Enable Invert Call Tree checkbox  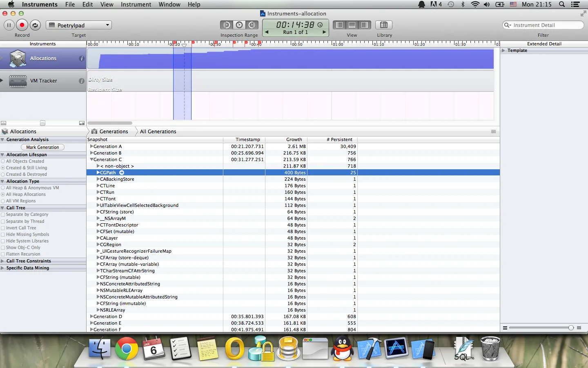click(x=3, y=228)
